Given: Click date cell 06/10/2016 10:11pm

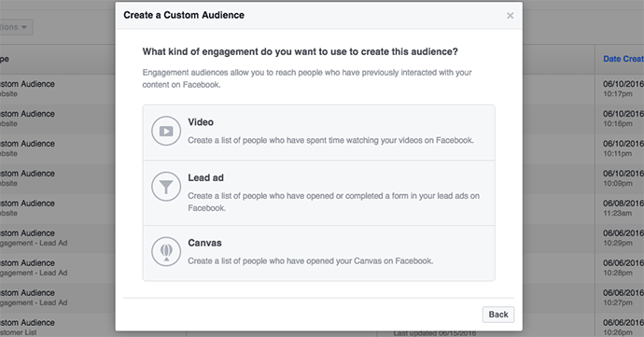Looking at the screenshot, I should (623, 147).
